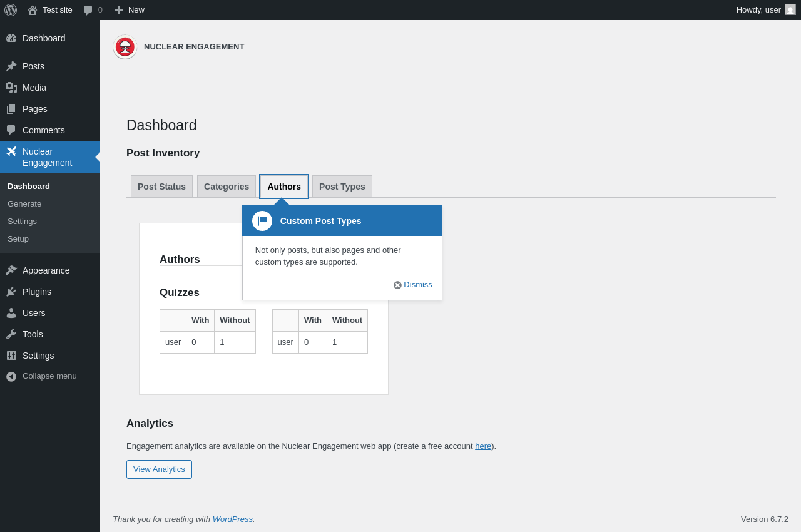Click the Plugins plug icon
Screen dimensions: 801x532
point(11,292)
